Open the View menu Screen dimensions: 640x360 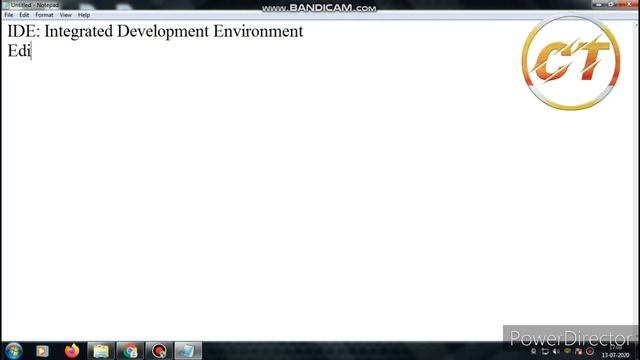point(65,15)
